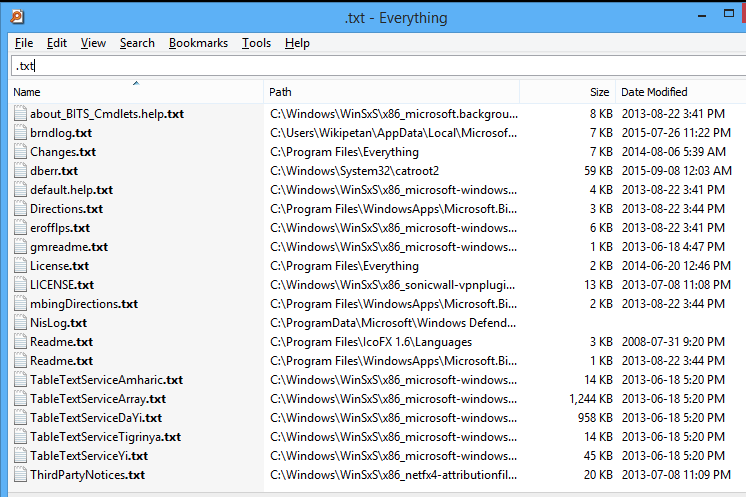Open the Bookmarks menu
The height and width of the screenshot is (497, 746).
(198, 43)
